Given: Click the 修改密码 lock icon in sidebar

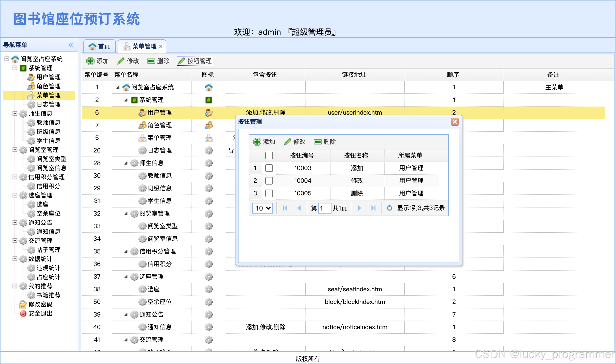Looking at the screenshot, I should click(x=23, y=304).
